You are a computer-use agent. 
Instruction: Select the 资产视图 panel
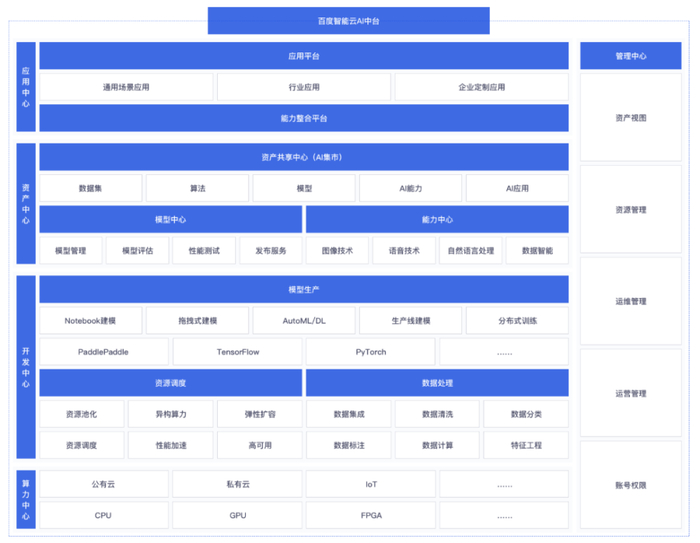coord(631,117)
